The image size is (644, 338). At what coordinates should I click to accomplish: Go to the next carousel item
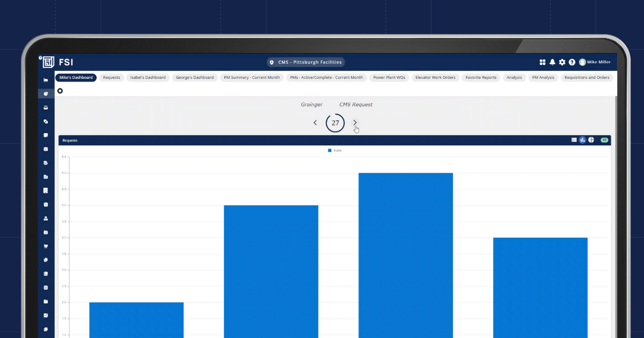coord(355,123)
